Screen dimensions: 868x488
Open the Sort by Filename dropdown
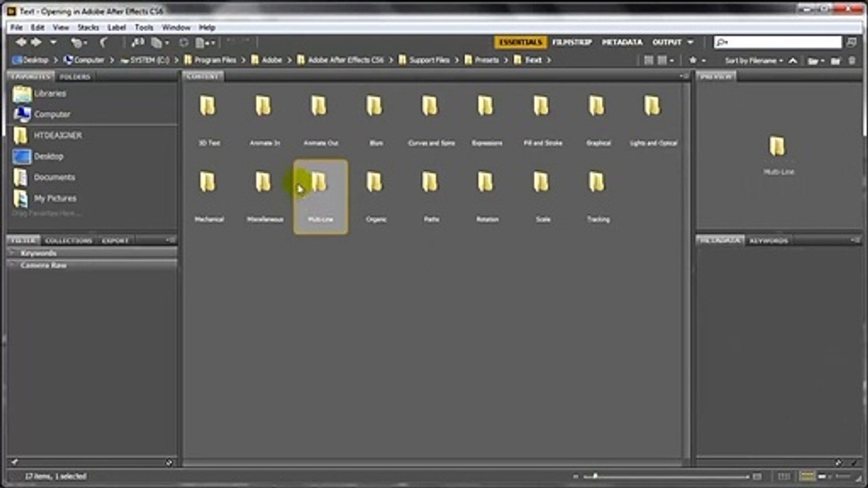tap(753, 60)
